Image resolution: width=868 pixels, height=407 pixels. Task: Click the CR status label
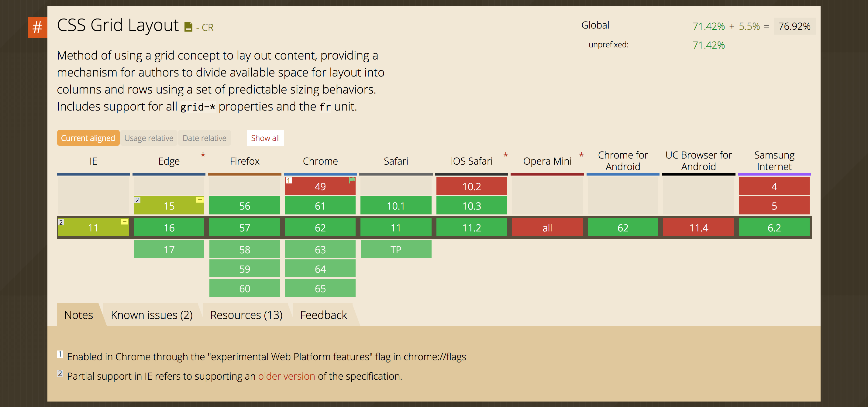208,27
